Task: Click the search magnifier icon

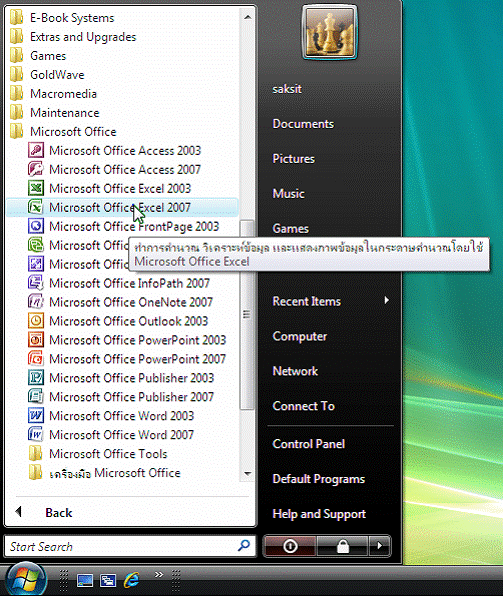Action: [x=244, y=546]
